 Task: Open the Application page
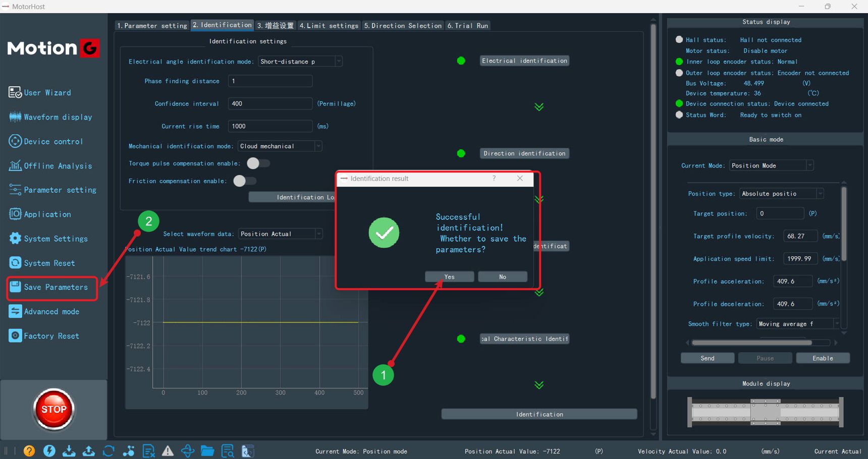pyautogui.click(x=40, y=214)
